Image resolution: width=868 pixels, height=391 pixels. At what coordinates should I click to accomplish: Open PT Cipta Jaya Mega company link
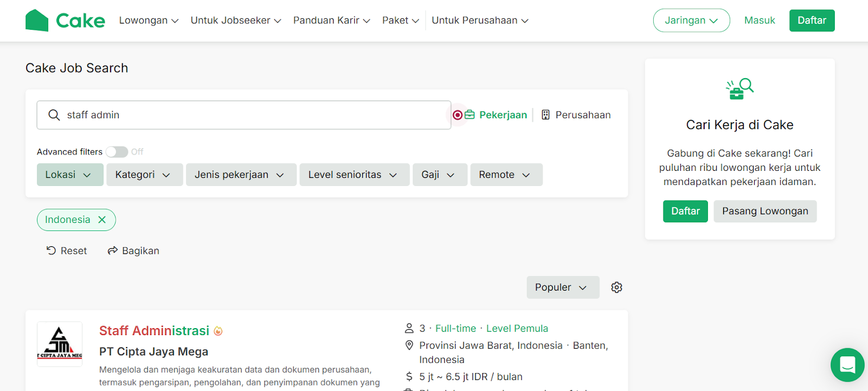pos(154,352)
